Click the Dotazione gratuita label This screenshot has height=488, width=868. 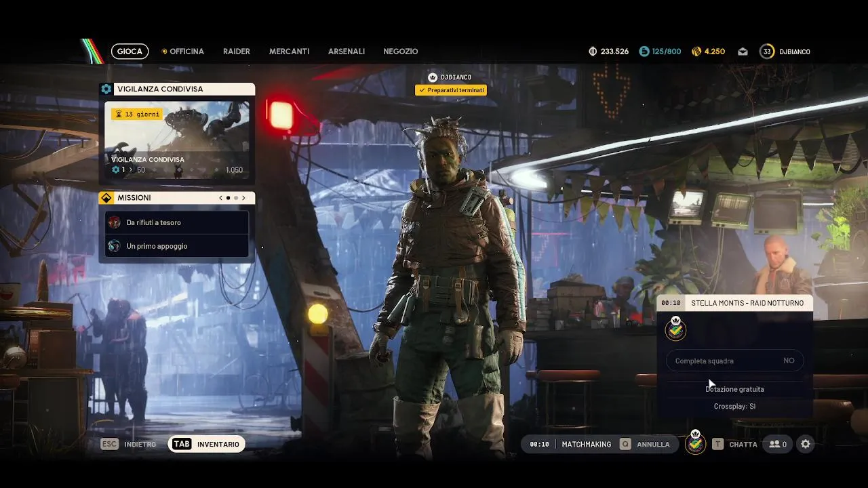[734, 389]
